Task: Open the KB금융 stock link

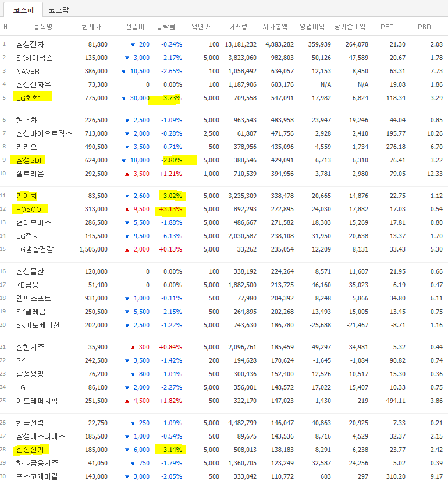Action: tap(27, 285)
